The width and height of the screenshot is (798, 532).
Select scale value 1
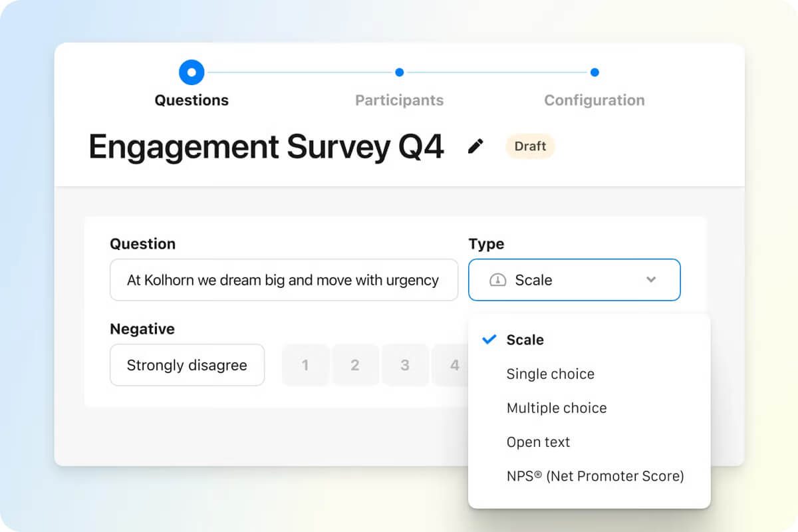[305, 365]
